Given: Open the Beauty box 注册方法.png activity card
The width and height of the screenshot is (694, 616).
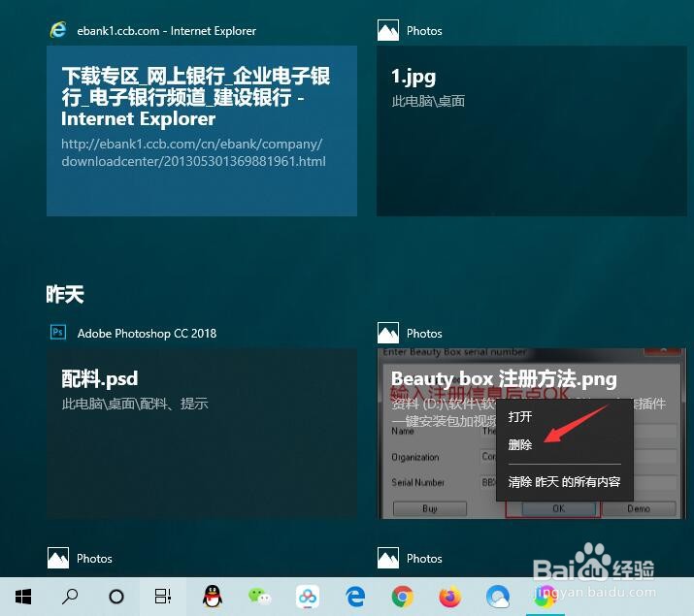Looking at the screenshot, I should click(532, 433).
